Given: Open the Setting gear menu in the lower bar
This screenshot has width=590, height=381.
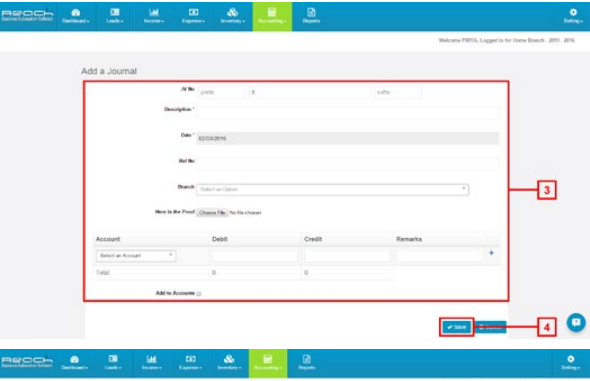Looking at the screenshot, I should tap(570, 363).
